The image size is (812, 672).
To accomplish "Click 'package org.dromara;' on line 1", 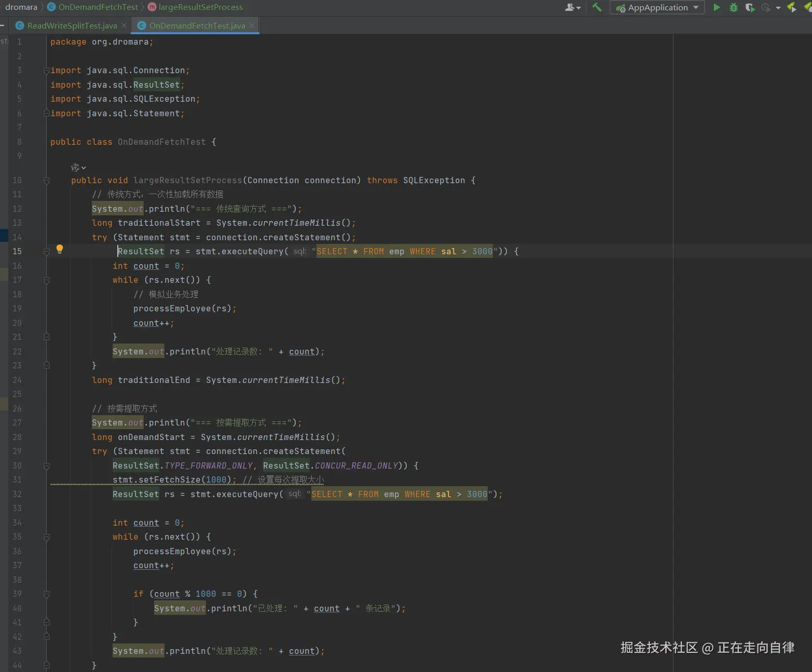I will [102, 42].
